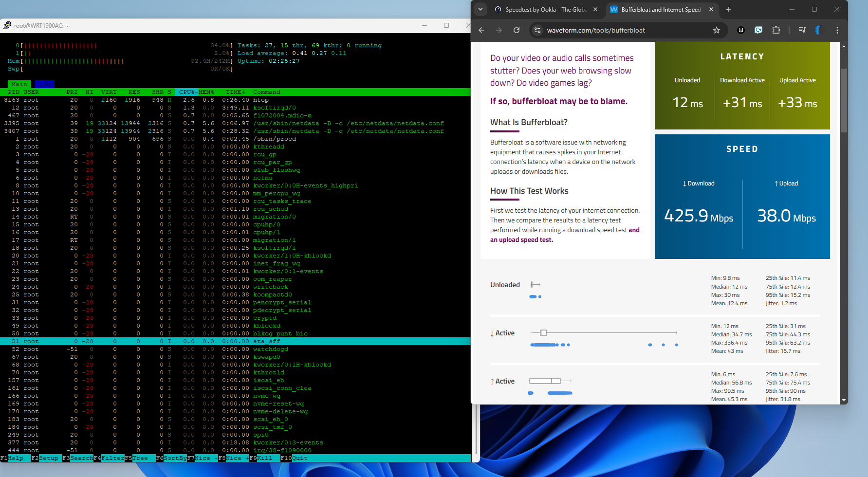The image size is (868, 477).
Task: Select the htop Main tab
Action: point(19,84)
